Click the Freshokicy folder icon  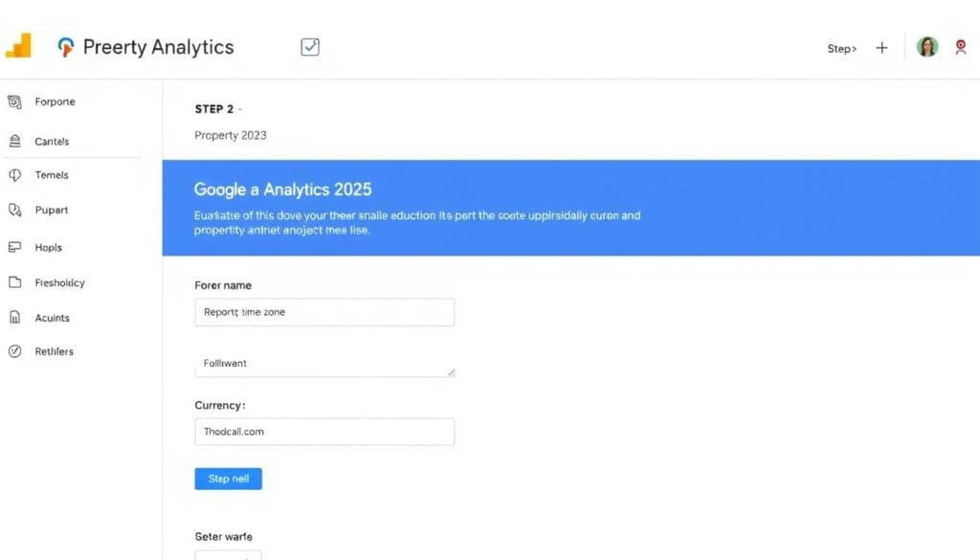coord(14,282)
